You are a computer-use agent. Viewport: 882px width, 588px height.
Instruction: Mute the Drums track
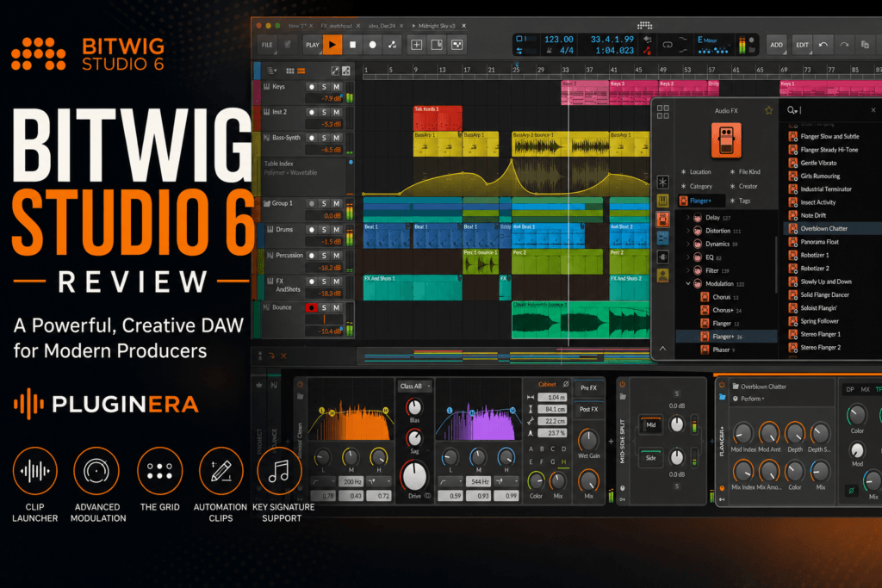click(337, 229)
